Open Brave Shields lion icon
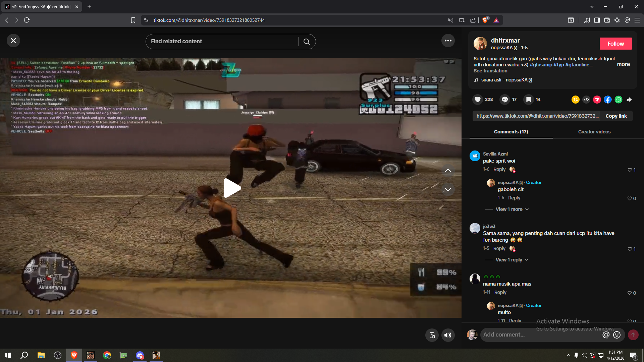This screenshot has width=644, height=362. [x=485, y=20]
